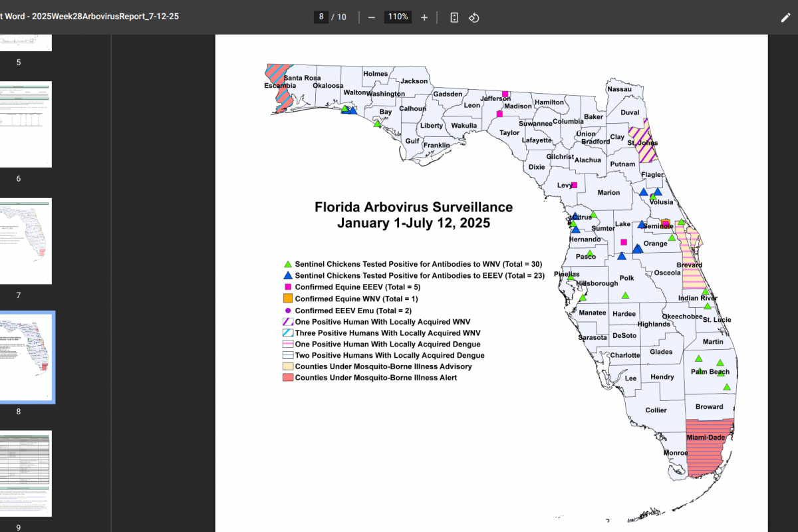Open the annotate pencil tool
Image resolution: width=798 pixels, height=532 pixels.
[x=785, y=17]
